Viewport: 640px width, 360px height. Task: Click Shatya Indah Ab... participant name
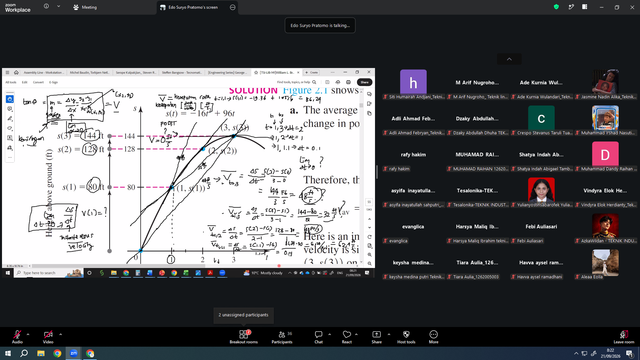tap(541, 155)
